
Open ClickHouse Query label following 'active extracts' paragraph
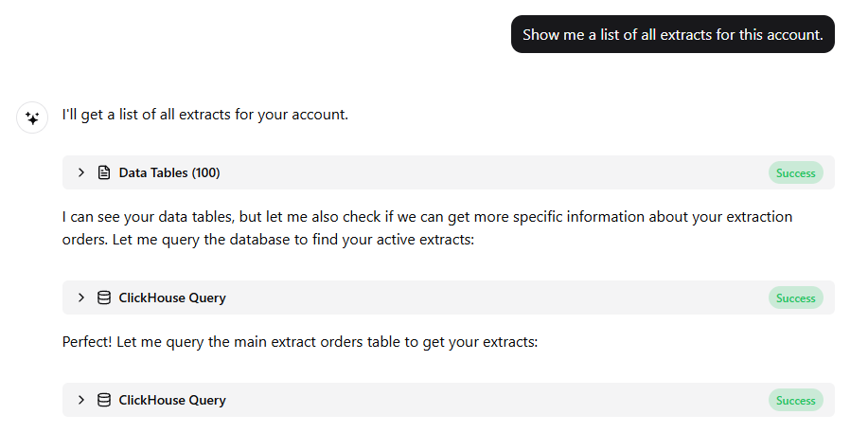pos(172,298)
